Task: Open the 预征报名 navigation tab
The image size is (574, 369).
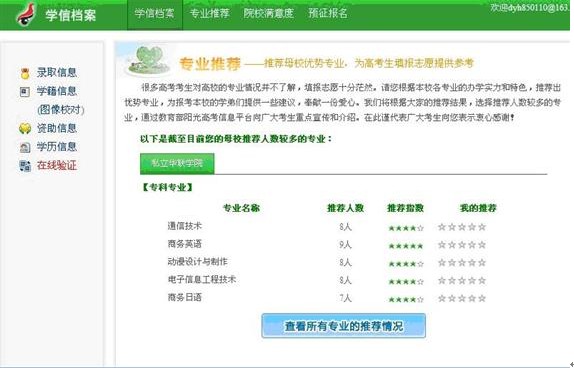Action: (328, 14)
